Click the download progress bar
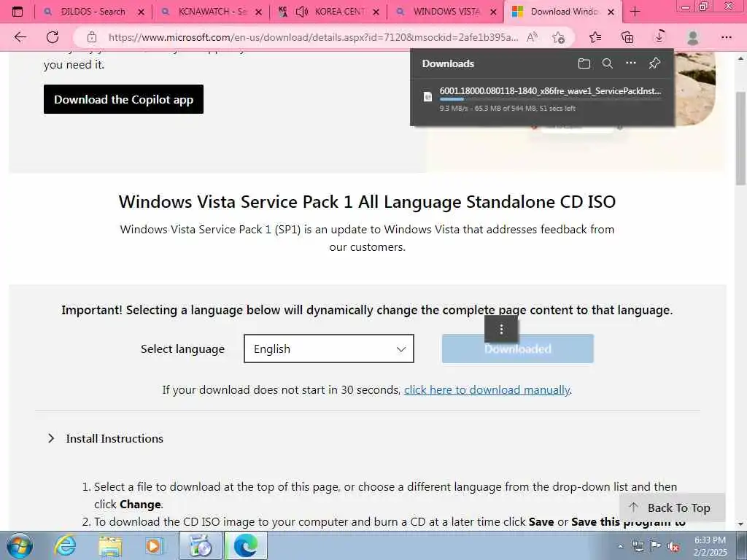 (550, 99)
